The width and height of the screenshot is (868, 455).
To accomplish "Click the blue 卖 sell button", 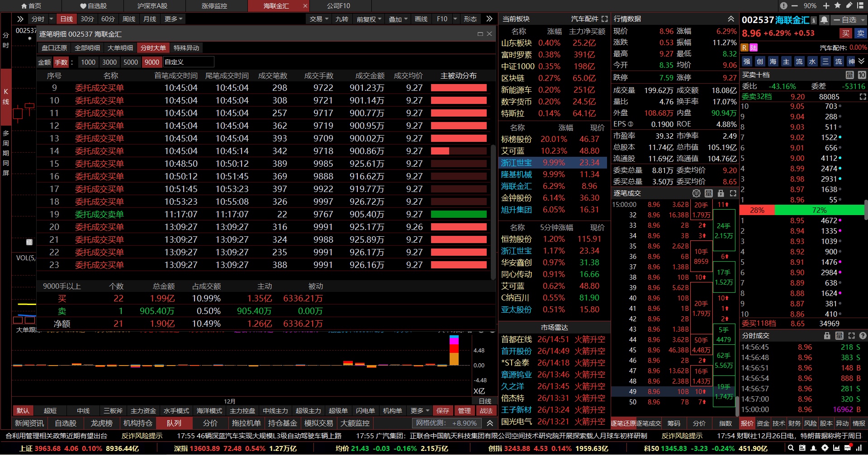I will (860, 33).
